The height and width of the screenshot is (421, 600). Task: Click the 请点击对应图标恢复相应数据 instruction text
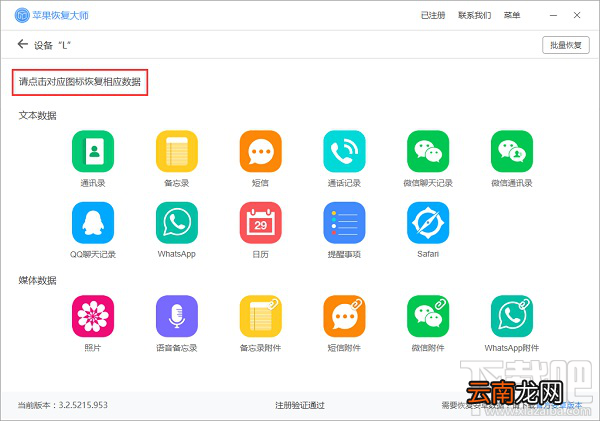[x=80, y=82]
